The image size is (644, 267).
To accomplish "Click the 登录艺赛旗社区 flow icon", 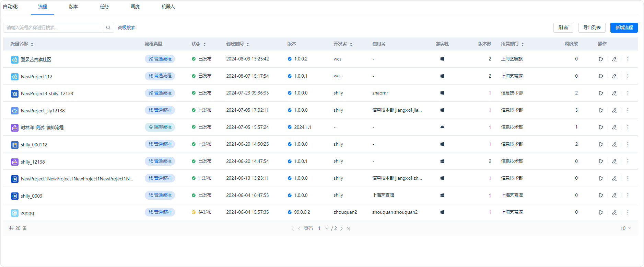I will tap(14, 59).
